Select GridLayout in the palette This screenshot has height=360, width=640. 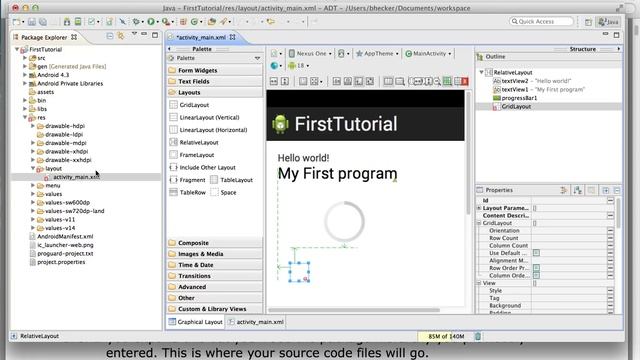pyautogui.click(x=189, y=105)
